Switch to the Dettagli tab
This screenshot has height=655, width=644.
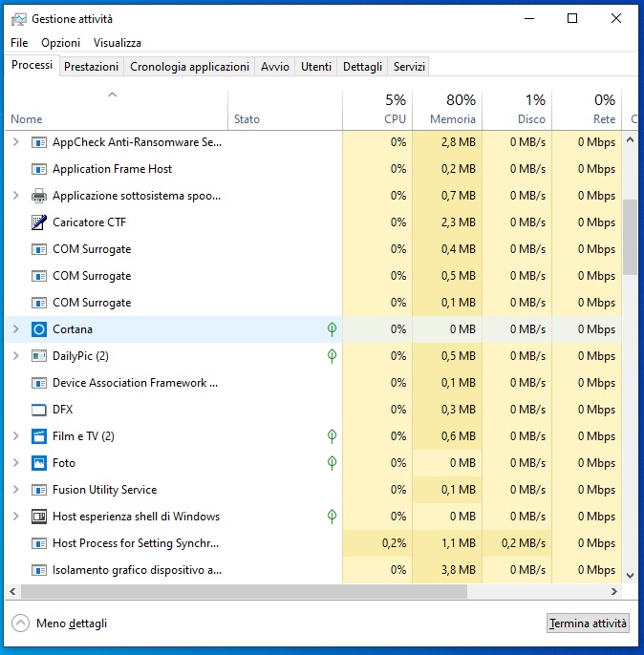click(x=362, y=67)
